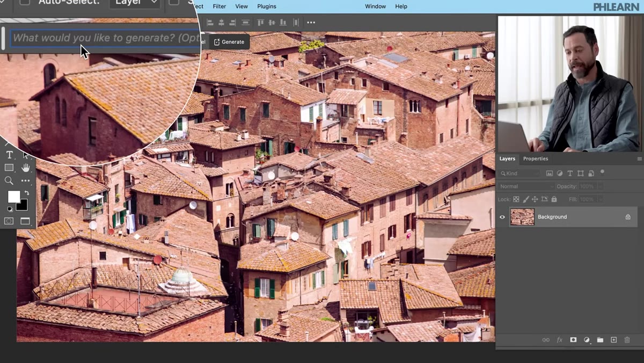
Task: Create new fill or adjustment layer
Action: [x=587, y=340]
